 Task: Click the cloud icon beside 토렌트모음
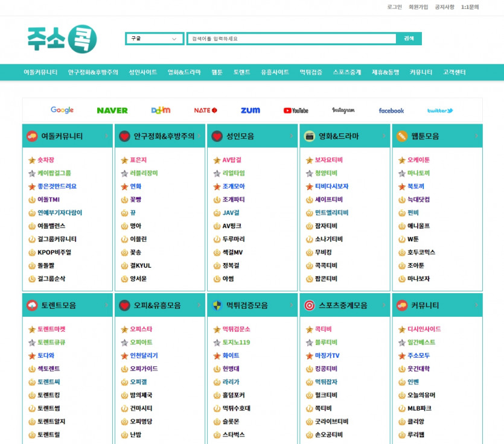click(32, 306)
